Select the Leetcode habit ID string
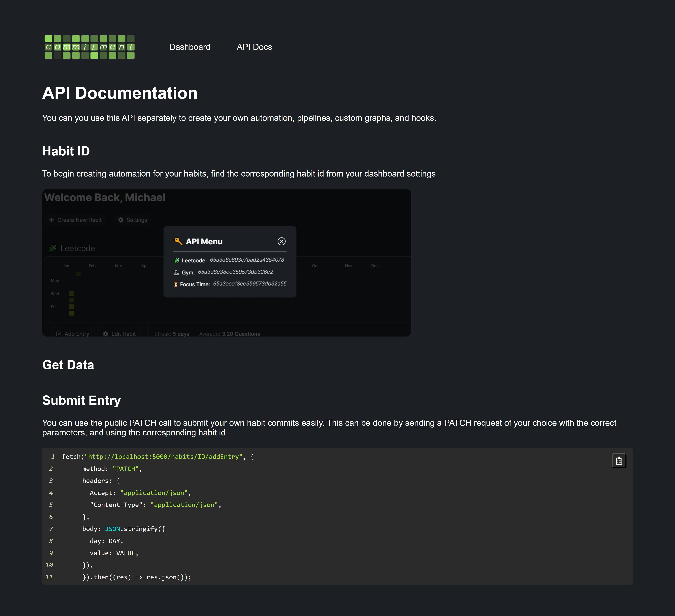675x616 pixels. [x=247, y=260]
